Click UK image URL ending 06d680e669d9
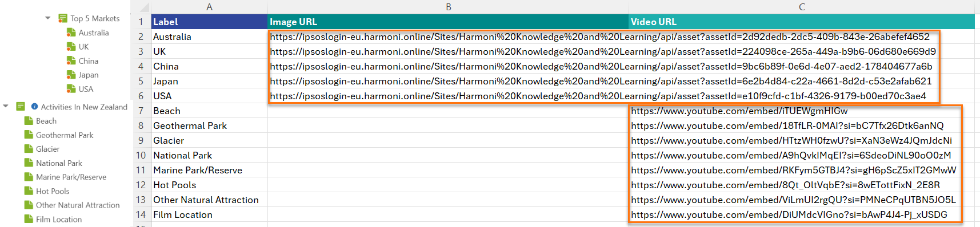Screen dimensions: 980x227 pyautogui.click(x=603, y=51)
